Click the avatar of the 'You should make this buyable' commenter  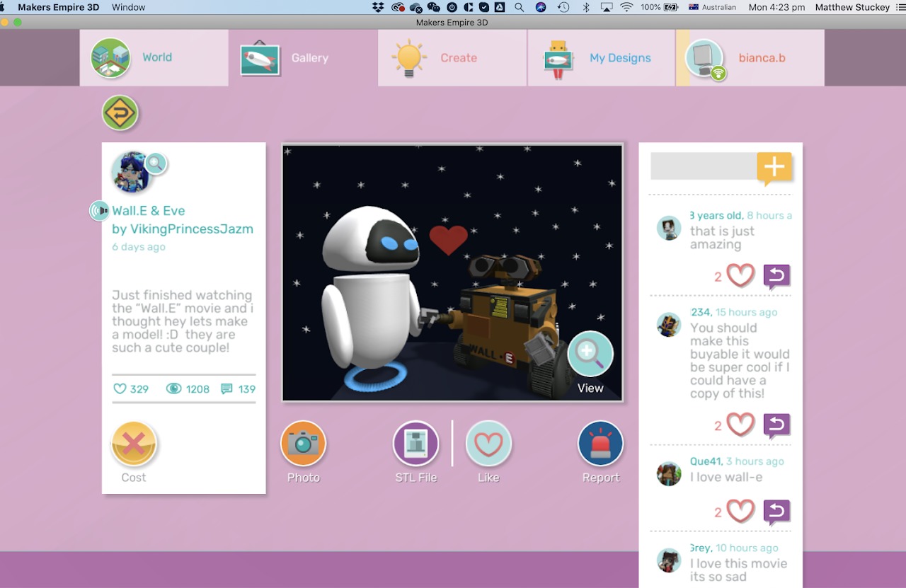coord(669,325)
